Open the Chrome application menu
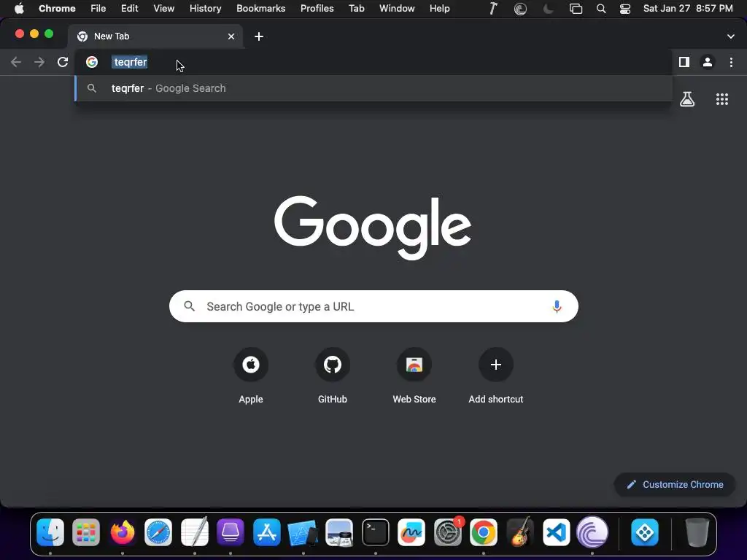 pyautogui.click(x=57, y=9)
